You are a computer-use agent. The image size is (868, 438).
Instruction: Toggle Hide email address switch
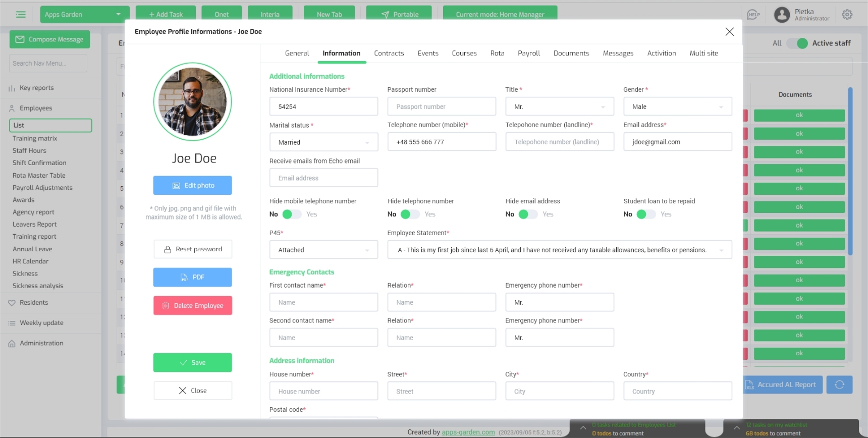528,214
